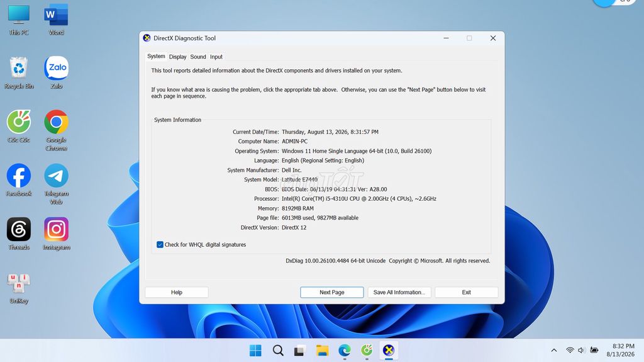
Task: Click the Help button
Action: pos(177,292)
